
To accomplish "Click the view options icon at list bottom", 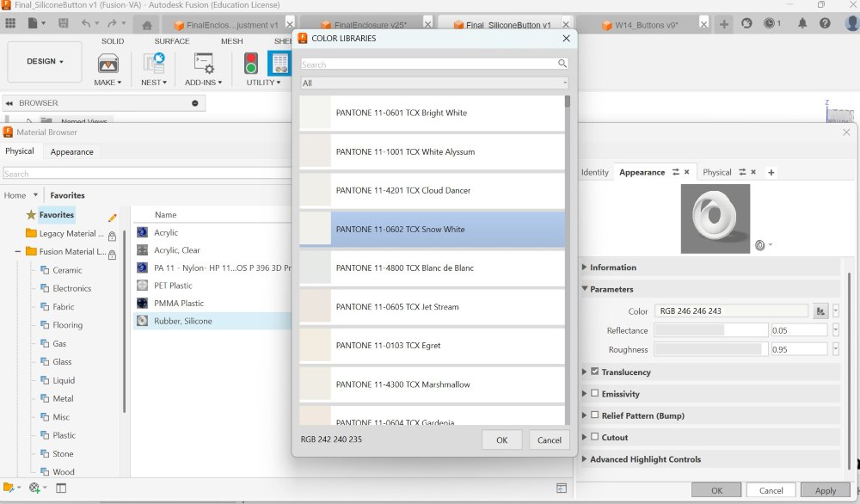I will [x=561, y=489].
